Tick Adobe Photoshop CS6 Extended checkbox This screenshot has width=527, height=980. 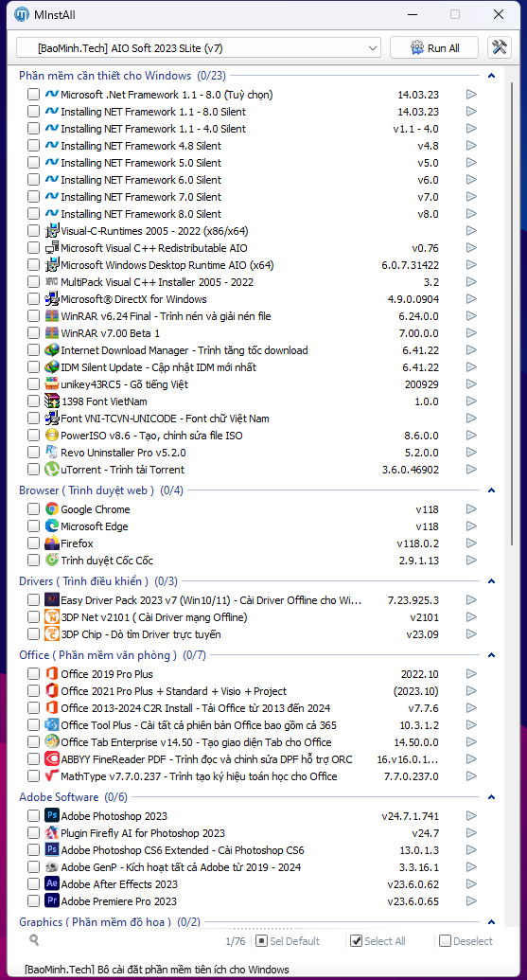[33, 850]
